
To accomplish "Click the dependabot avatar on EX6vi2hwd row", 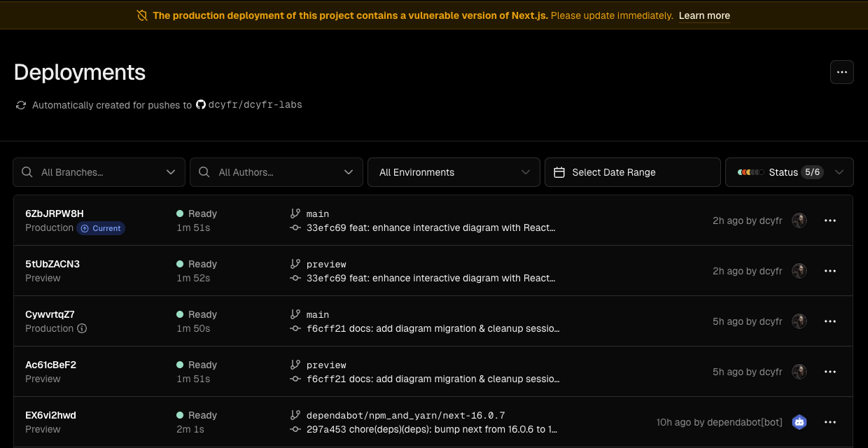I will 799,422.
